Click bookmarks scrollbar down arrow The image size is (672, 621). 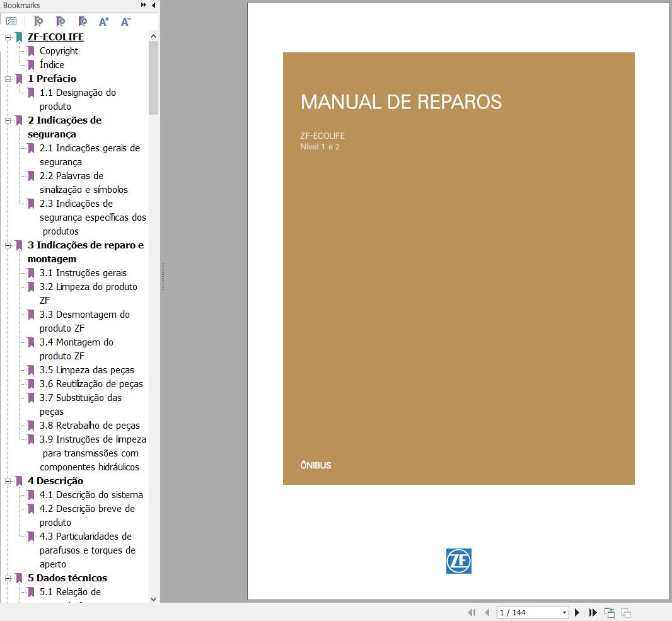153,599
